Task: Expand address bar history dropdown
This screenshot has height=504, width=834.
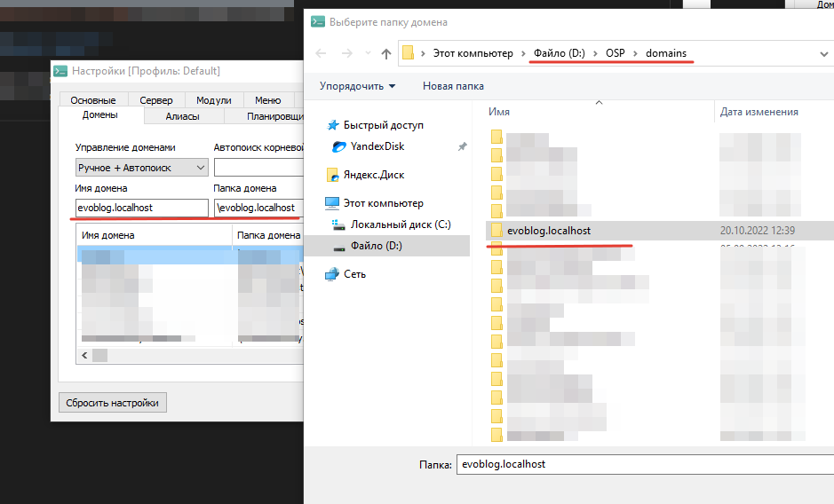Action: pyautogui.click(x=824, y=54)
